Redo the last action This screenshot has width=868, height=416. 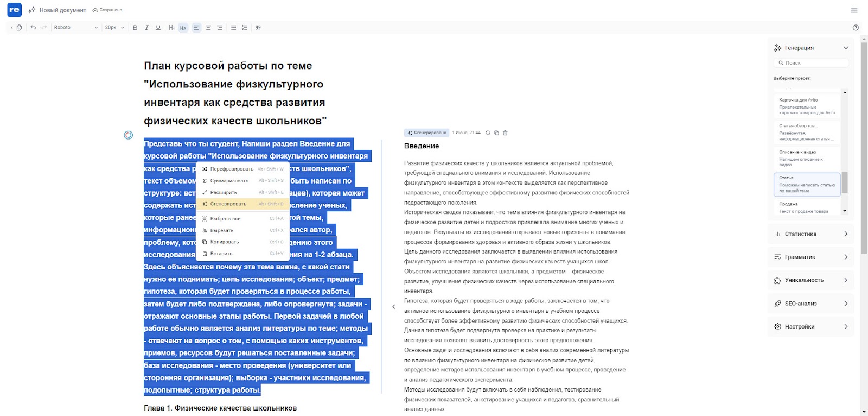(44, 28)
